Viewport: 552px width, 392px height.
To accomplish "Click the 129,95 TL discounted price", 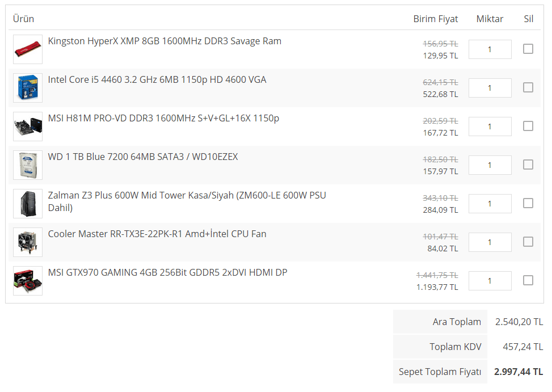I will 440,56.
